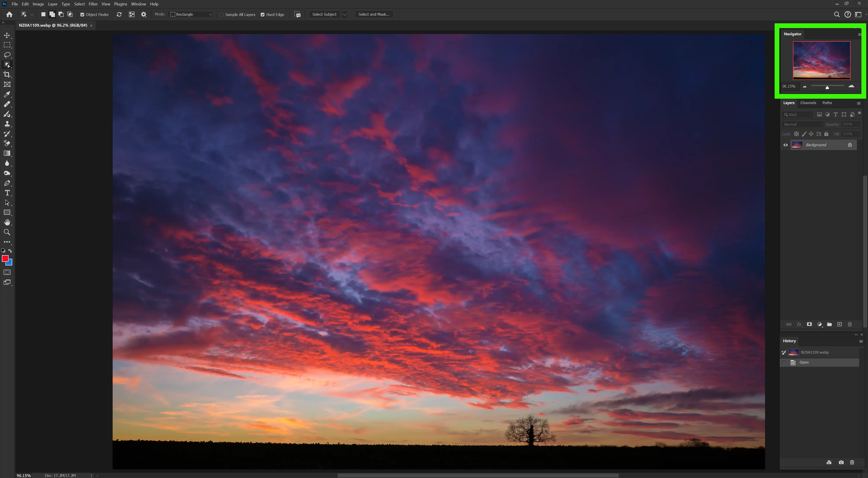The height and width of the screenshot is (478, 868).
Task: Click the Select and Mask button
Action: click(x=374, y=14)
